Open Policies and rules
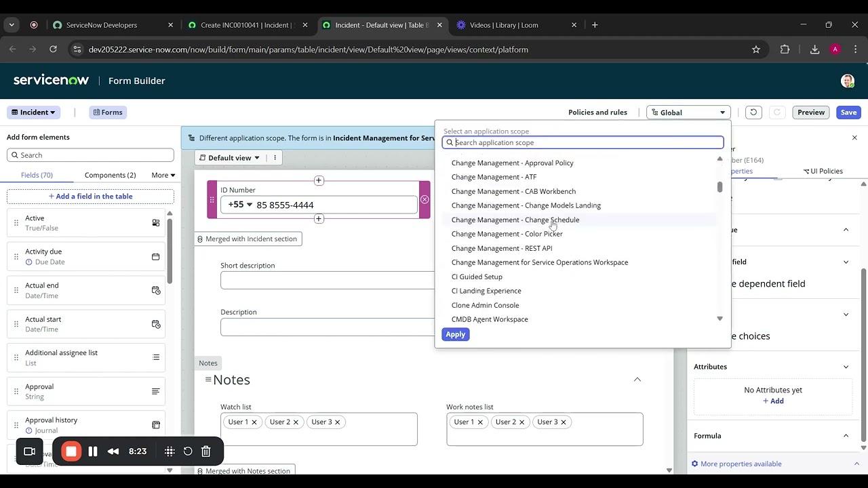 click(597, 113)
